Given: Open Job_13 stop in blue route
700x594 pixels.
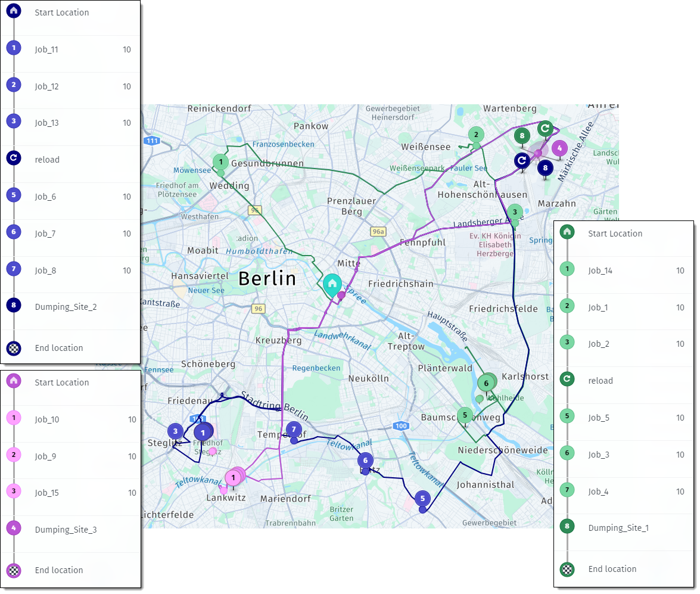Looking at the screenshot, I should pos(70,123).
